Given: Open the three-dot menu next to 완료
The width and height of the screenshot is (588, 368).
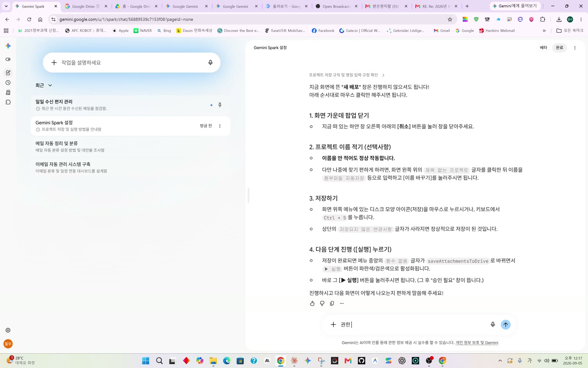Looking at the screenshot, I should [575, 48].
